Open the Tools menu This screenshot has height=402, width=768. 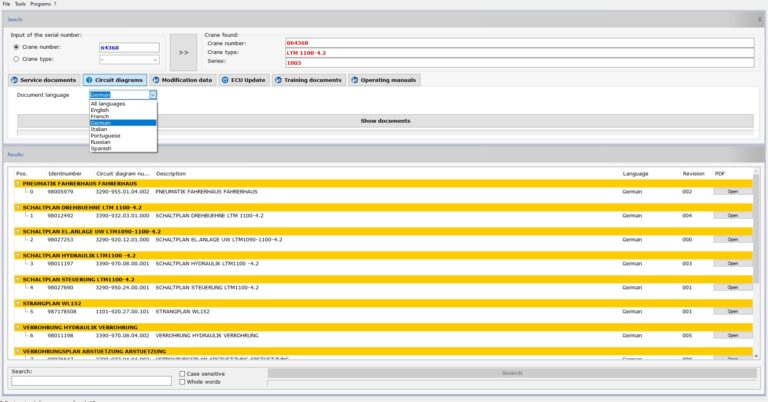tap(20, 4)
